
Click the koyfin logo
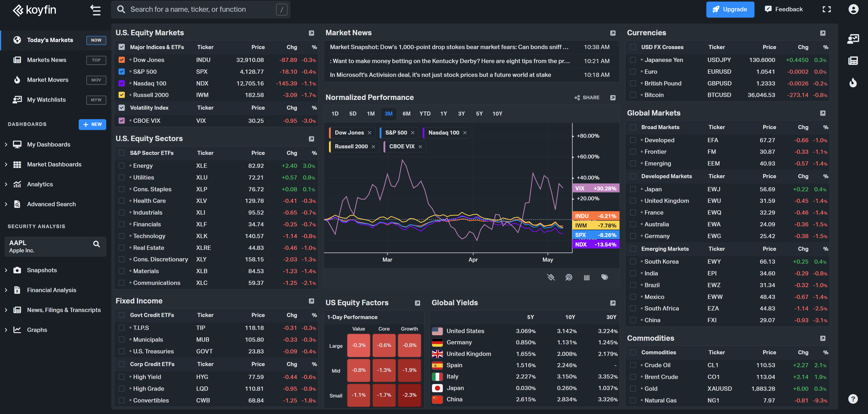[x=34, y=10]
